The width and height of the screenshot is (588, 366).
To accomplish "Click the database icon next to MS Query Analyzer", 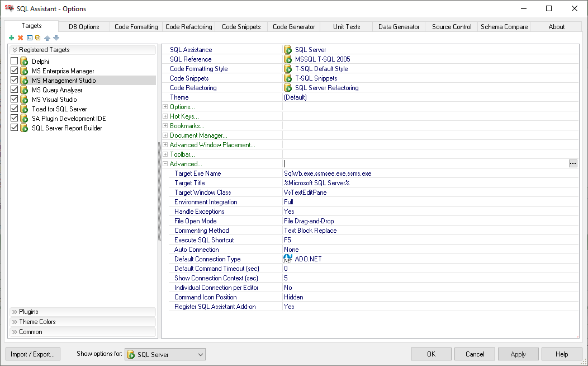I will (x=25, y=90).
